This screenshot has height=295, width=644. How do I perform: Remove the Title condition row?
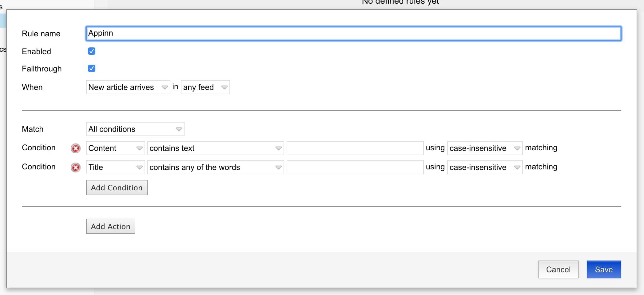pyautogui.click(x=76, y=168)
